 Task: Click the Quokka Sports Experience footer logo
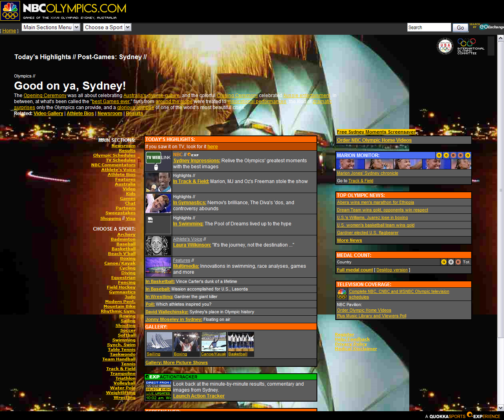[463, 416]
